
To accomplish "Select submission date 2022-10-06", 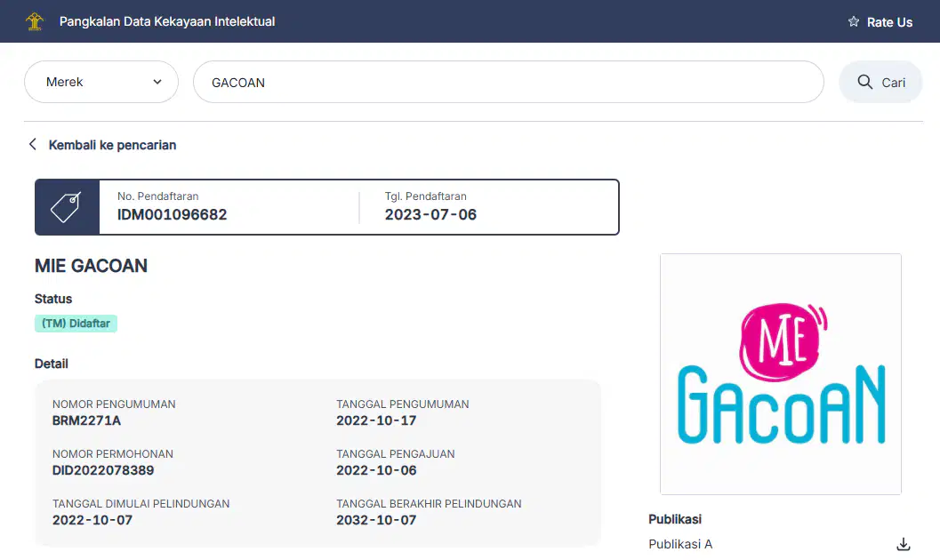I will (x=376, y=470).
